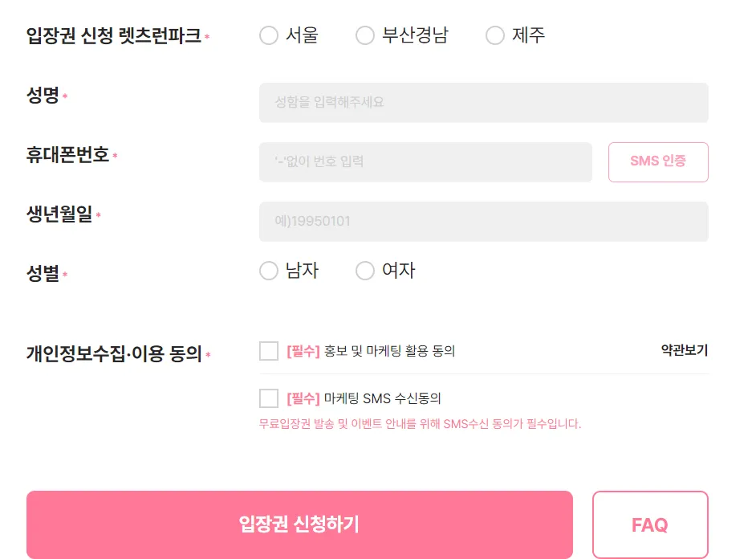Choose 여자 as gender

[x=365, y=271]
